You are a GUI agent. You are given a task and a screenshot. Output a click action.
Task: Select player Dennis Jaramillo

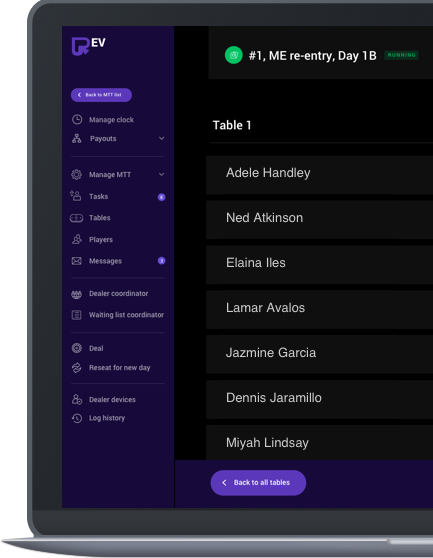(x=320, y=400)
